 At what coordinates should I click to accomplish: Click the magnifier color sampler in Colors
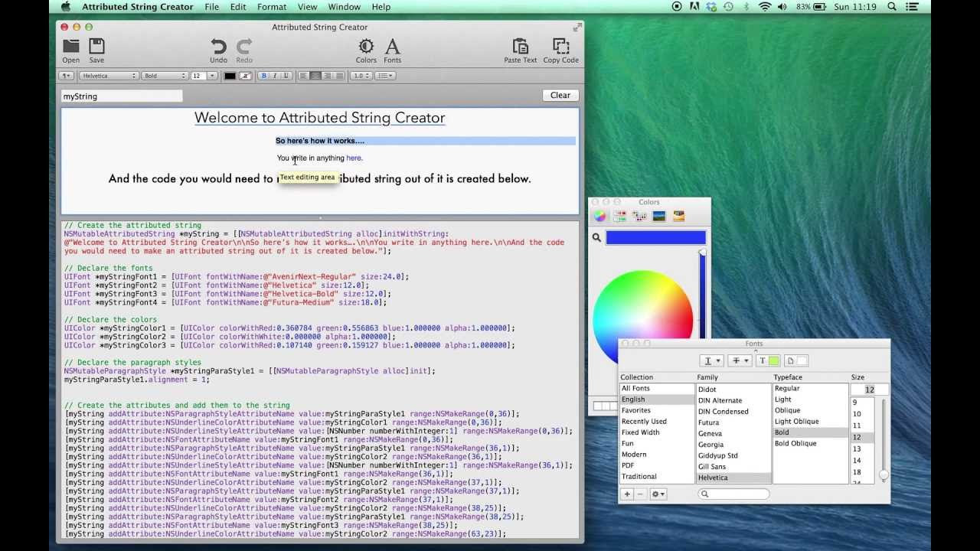(x=596, y=238)
